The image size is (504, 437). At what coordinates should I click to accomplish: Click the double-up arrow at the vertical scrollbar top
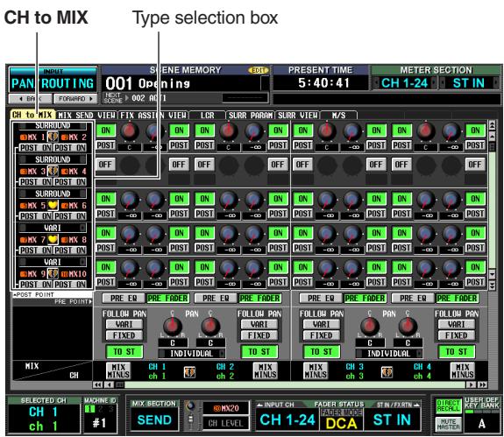pos(492,125)
